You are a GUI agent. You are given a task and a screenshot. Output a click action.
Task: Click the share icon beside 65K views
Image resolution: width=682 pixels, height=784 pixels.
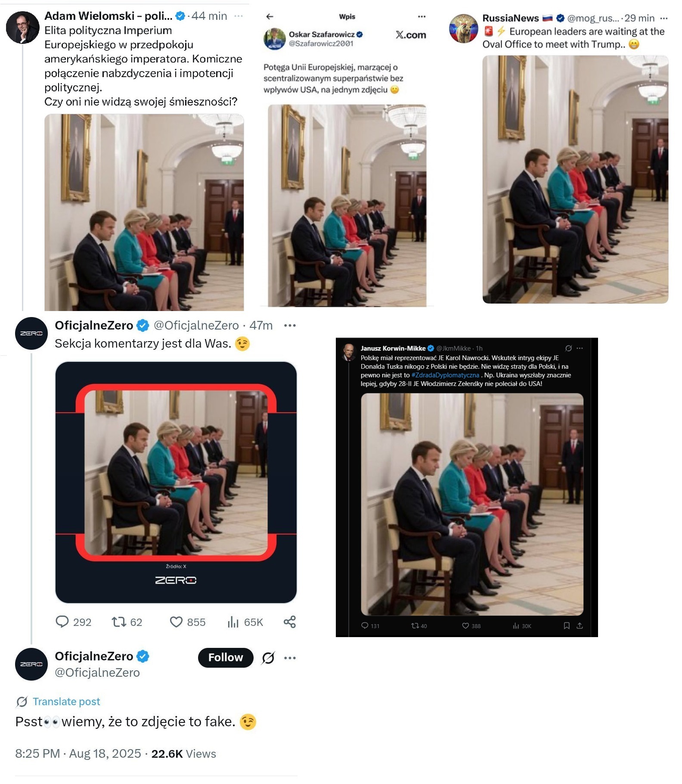[x=290, y=622]
